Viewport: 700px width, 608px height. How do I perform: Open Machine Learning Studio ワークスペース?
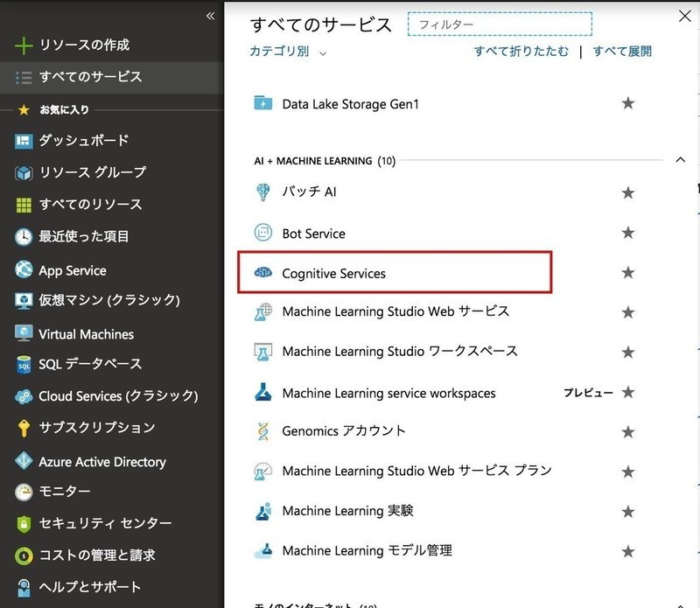point(400,352)
